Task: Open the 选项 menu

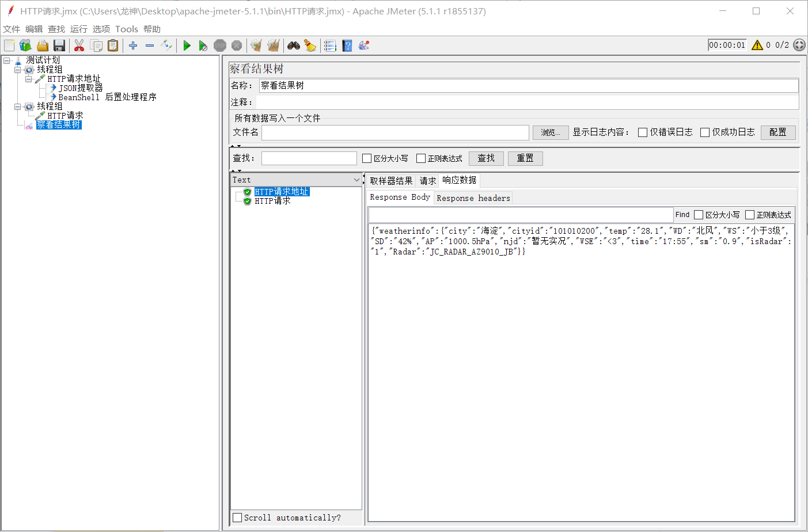Action: coord(101,29)
